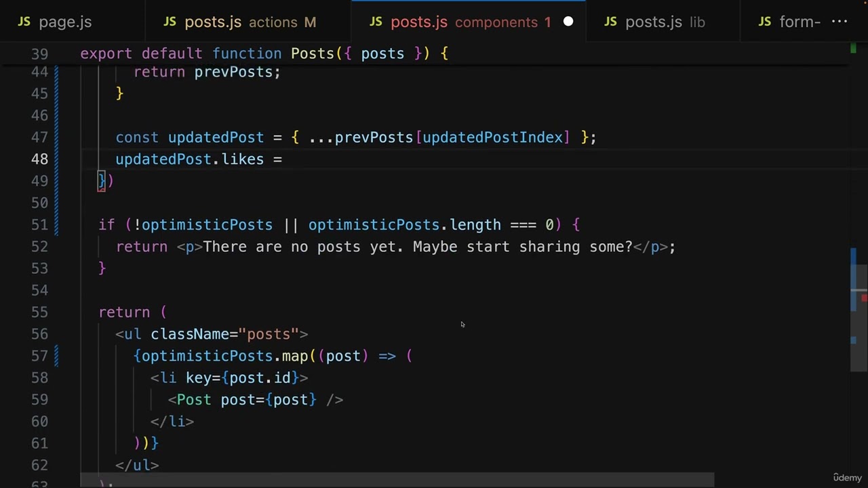The width and height of the screenshot is (868, 488).
Task: Click line number 48 in the gutter
Action: point(39,159)
